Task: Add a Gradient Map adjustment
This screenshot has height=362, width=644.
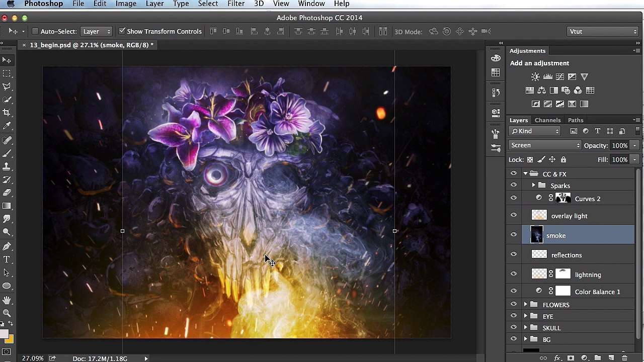Action: click(584, 104)
